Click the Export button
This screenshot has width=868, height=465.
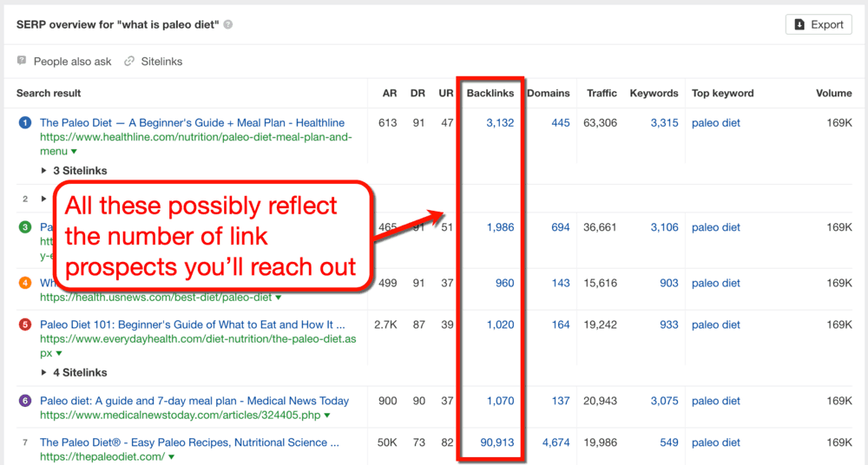point(819,24)
